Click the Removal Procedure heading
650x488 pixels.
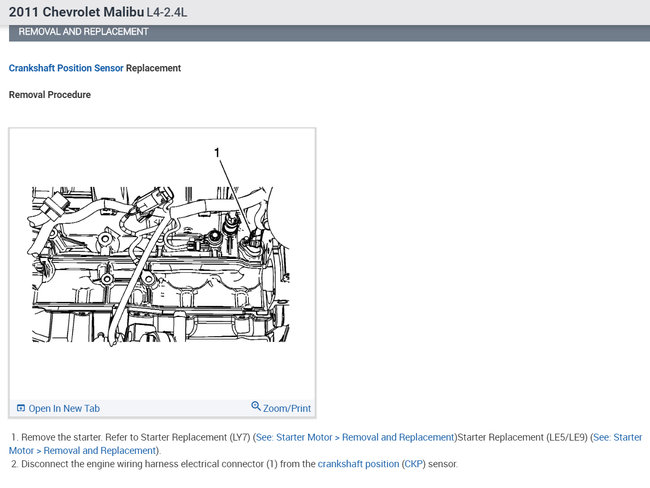(50, 95)
